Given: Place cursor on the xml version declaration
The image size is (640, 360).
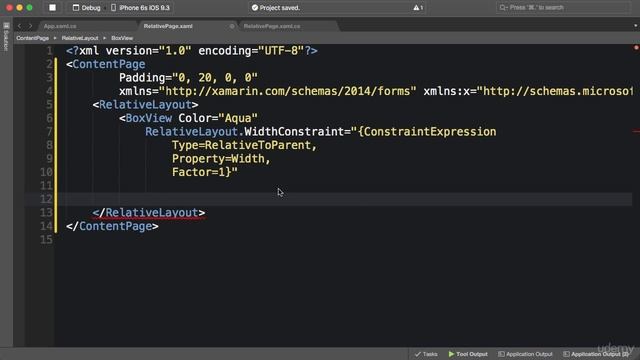Looking at the screenshot, I should [192, 51].
